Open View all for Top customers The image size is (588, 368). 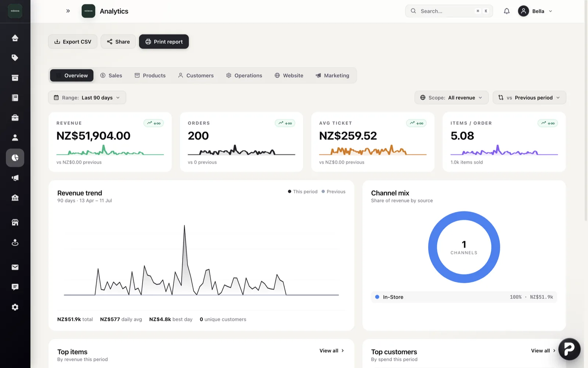pos(543,351)
